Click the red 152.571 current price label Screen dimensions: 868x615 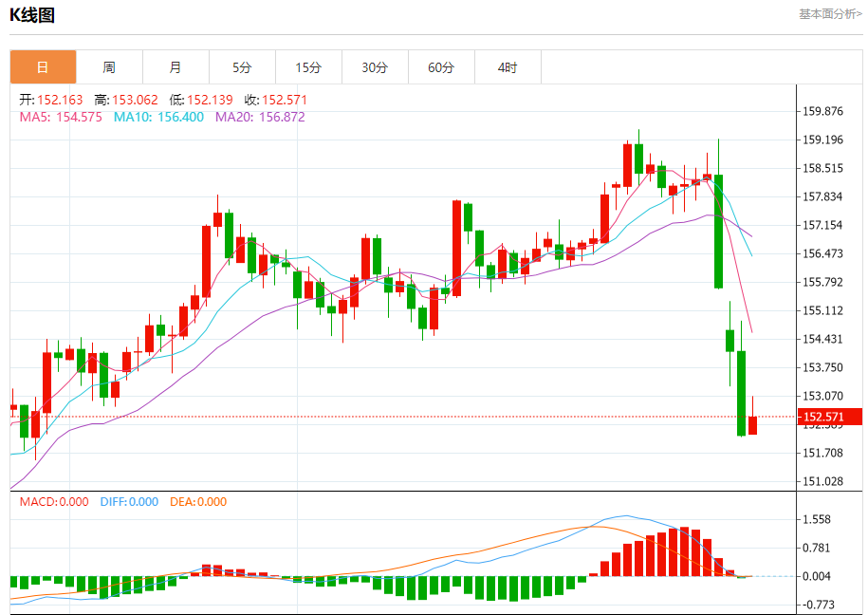pyautogui.click(x=830, y=417)
